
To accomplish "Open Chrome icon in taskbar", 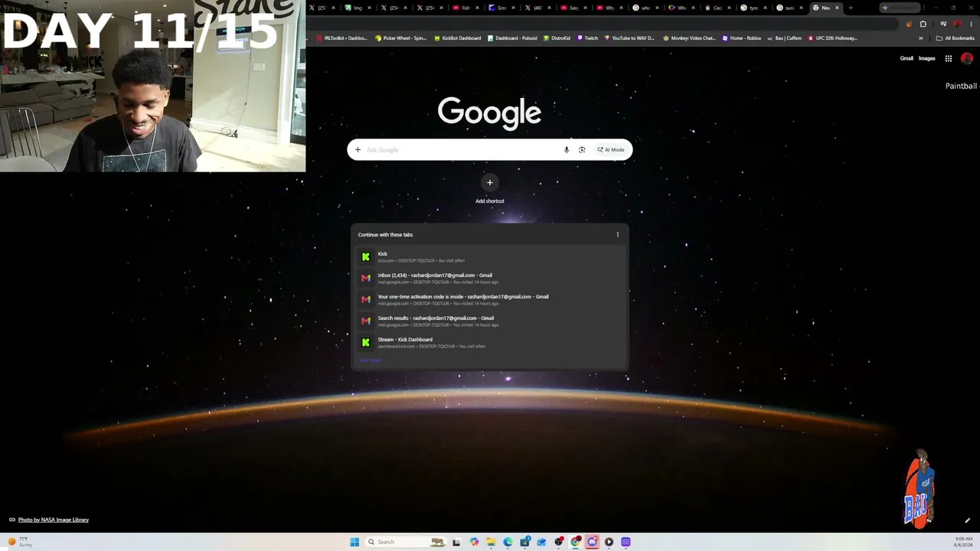I will [x=575, y=542].
